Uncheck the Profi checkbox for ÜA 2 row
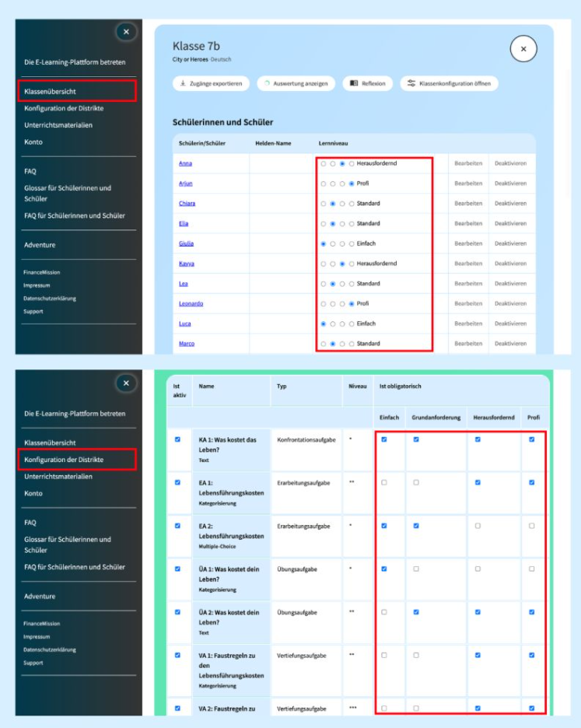The height and width of the screenshot is (728, 581). (x=532, y=612)
